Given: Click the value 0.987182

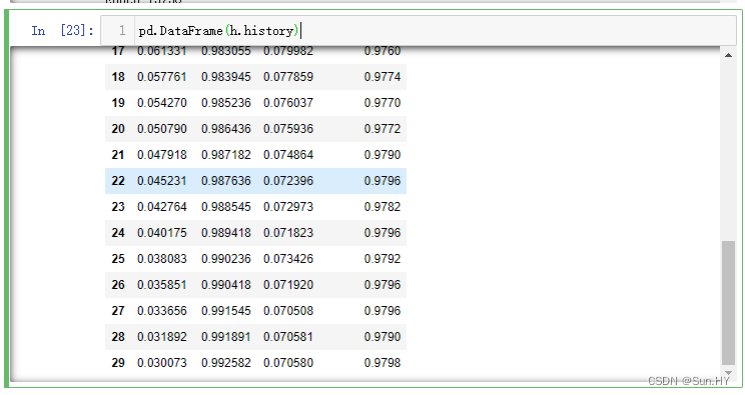Looking at the screenshot, I should (x=226, y=155).
